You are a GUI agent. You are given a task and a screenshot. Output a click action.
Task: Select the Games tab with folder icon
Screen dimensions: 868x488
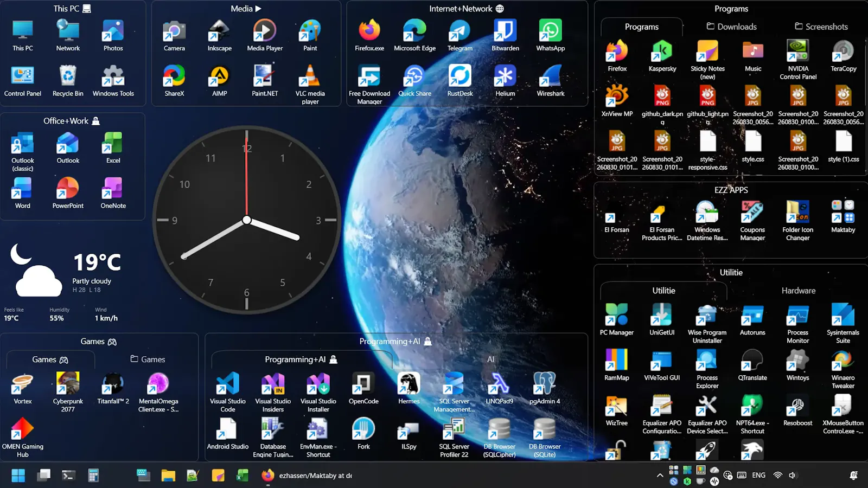coord(148,359)
